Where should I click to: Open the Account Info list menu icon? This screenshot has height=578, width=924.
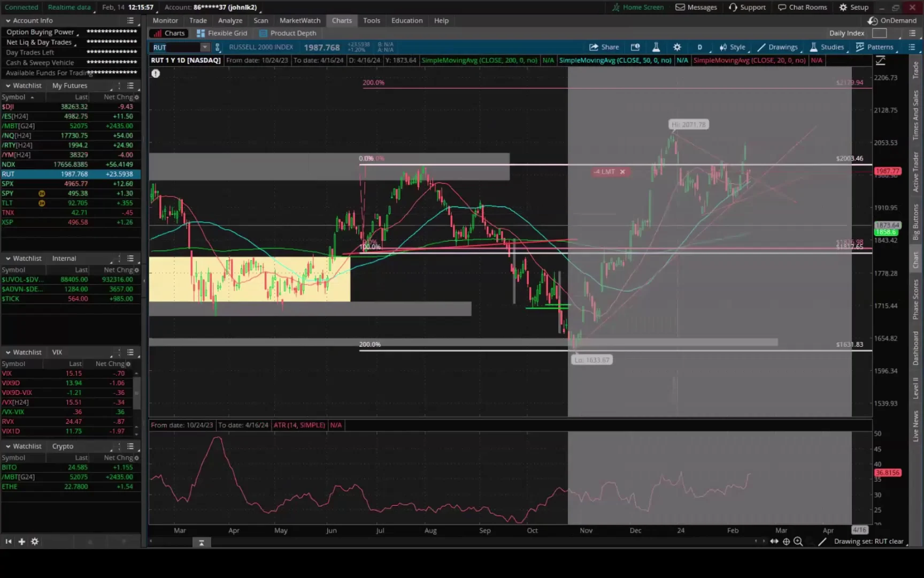point(130,20)
